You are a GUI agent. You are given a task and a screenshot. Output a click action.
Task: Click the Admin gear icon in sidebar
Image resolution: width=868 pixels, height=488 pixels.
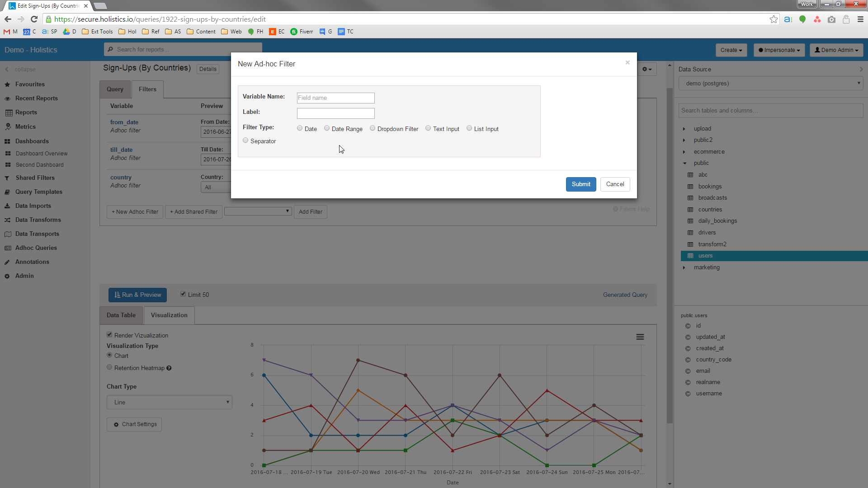(7, 276)
